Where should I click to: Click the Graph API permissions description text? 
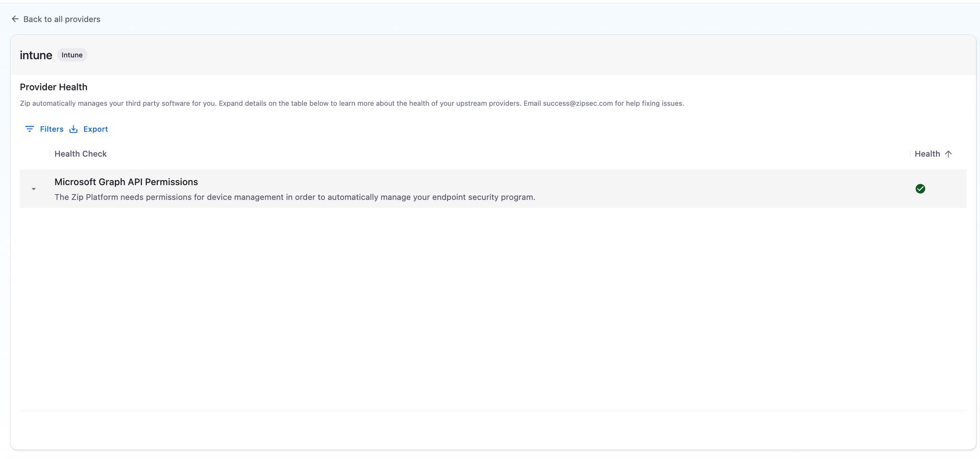pos(294,197)
